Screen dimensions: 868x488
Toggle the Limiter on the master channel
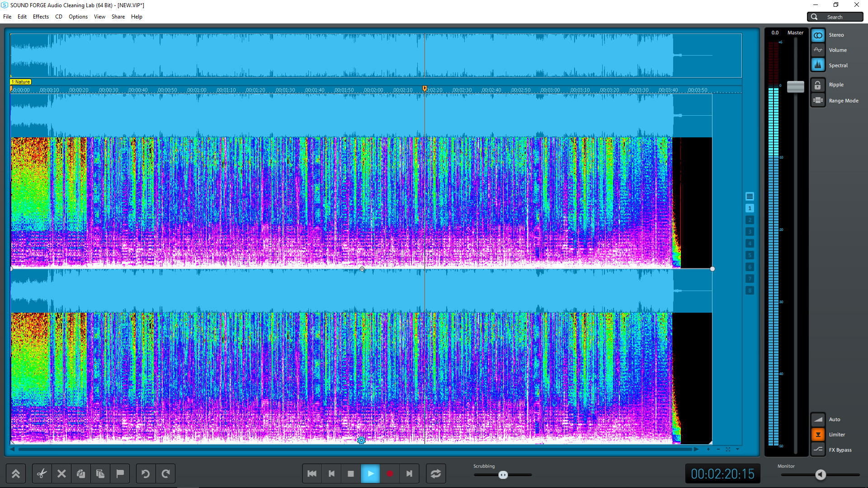(x=818, y=434)
